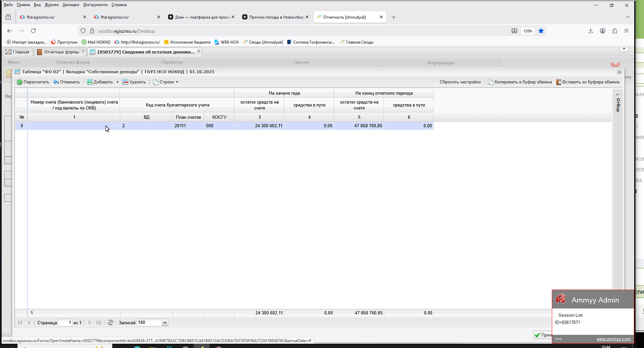This screenshot has width=644, height=348.
Task: Click the Добавить add row button
Action: tap(100, 82)
